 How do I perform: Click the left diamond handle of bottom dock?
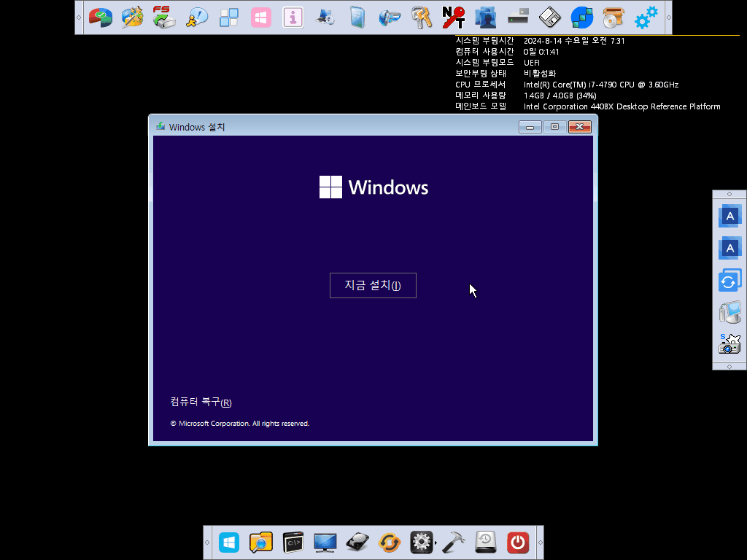207,542
